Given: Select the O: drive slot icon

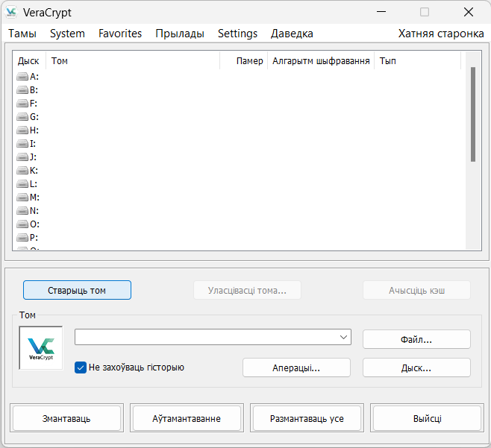Looking at the screenshot, I should tap(22, 224).
